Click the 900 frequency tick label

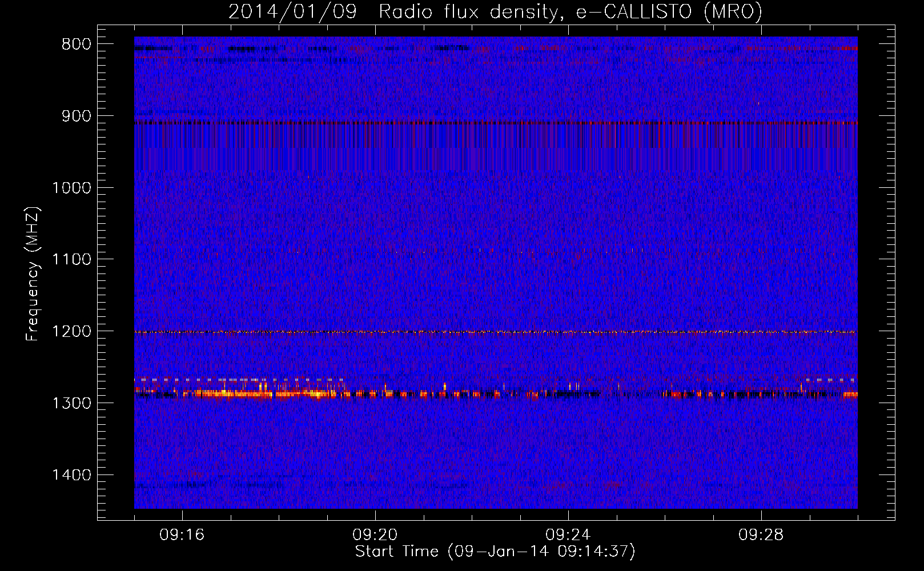click(77, 116)
